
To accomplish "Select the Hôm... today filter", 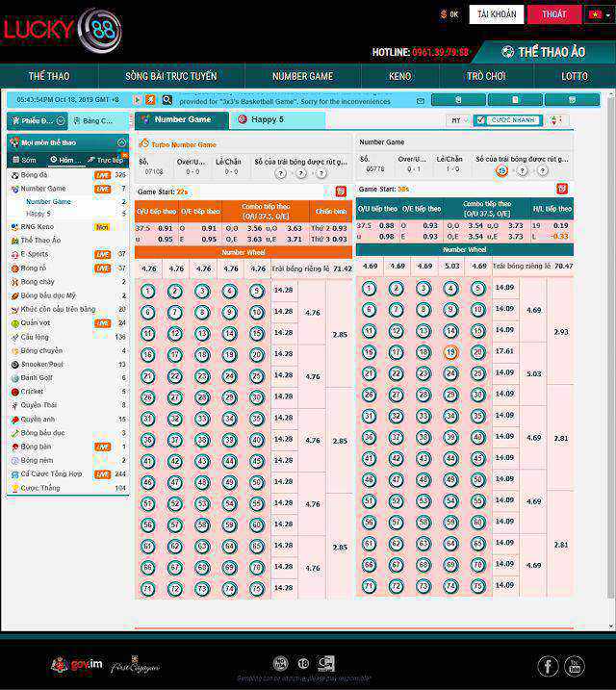I will 66,160.
